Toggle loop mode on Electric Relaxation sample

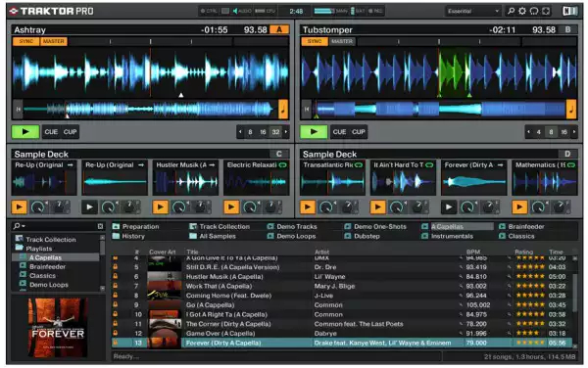pyautogui.click(x=283, y=164)
